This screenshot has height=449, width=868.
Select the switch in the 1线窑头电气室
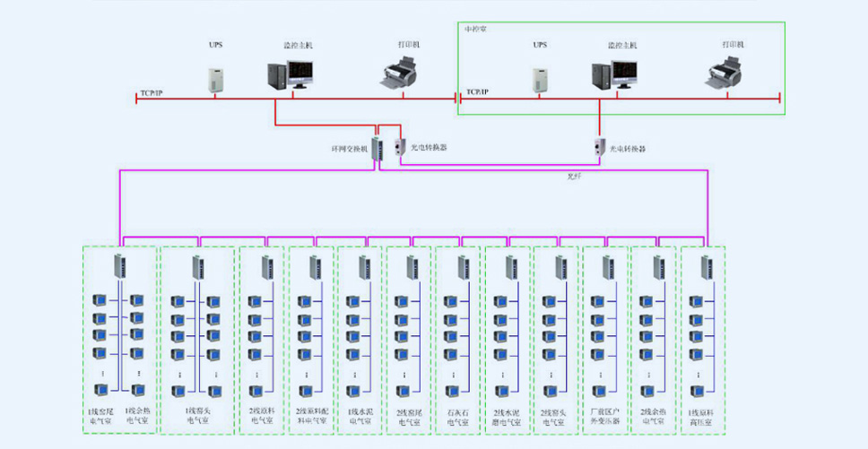(198, 267)
